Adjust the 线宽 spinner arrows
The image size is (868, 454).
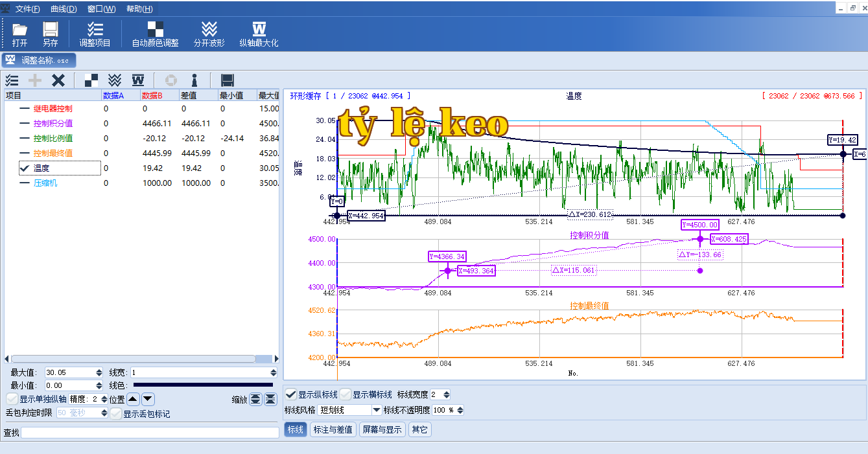(273, 372)
